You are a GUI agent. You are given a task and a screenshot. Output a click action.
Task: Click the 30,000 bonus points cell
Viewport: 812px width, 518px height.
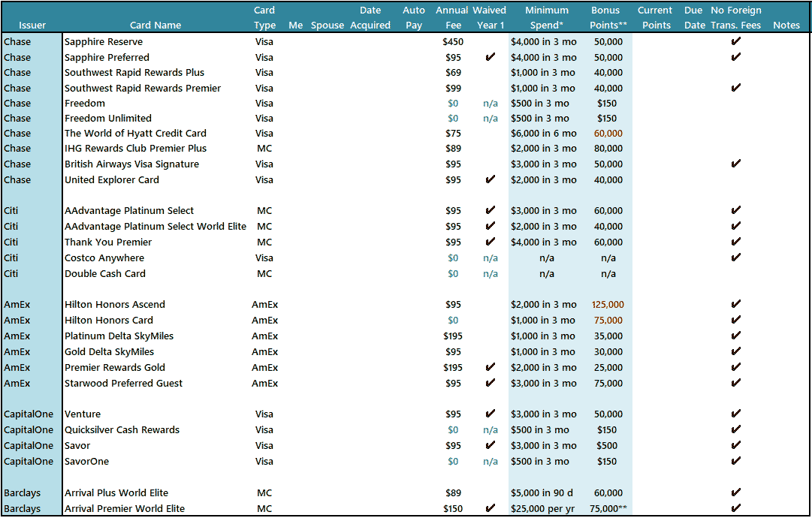click(608, 351)
